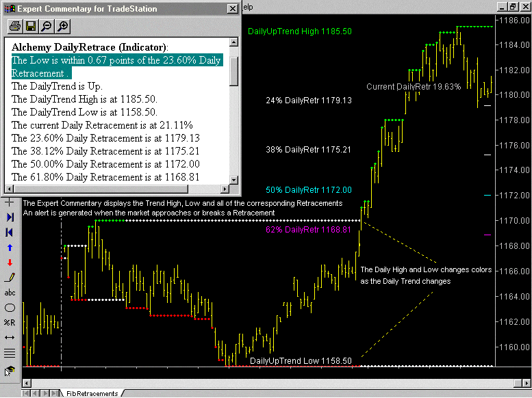Screen dimensions: 532x398
Task: Click the 1186.00 price axis label
Action: 514,21
